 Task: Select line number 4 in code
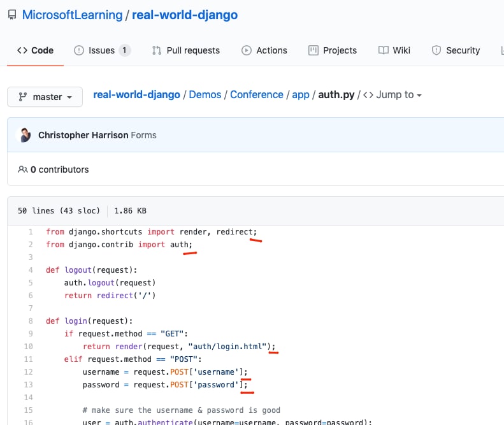31,270
